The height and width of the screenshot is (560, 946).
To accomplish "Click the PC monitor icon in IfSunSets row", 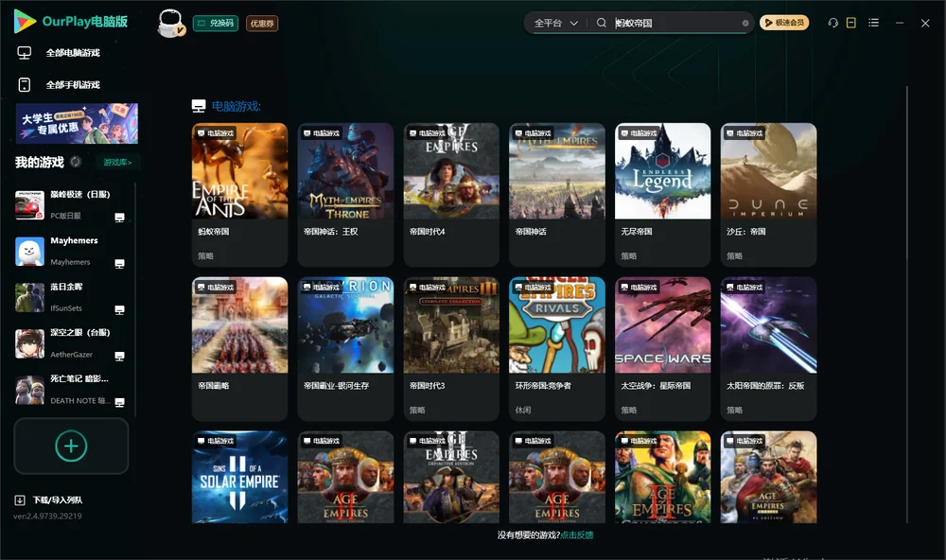I will click(119, 310).
